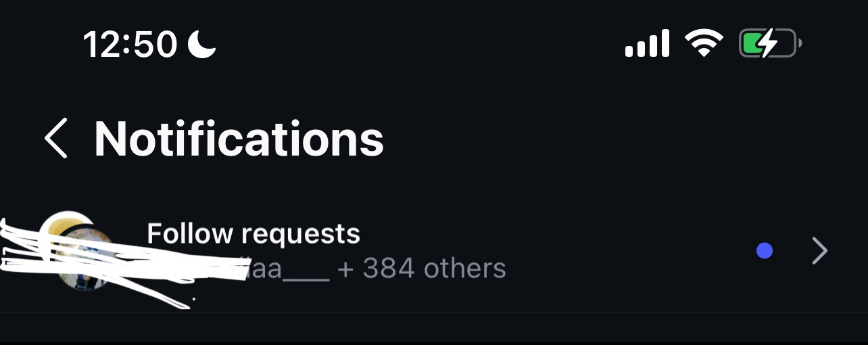This screenshot has height=345, width=868.
Task: Tap the Wi-Fi status icon
Action: pyautogui.click(x=704, y=44)
